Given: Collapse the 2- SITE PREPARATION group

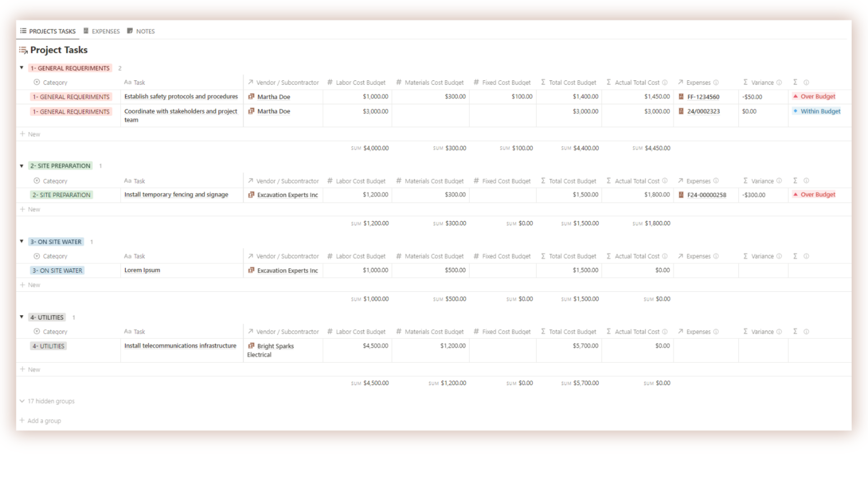Looking at the screenshot, I should tap(21, 166).
